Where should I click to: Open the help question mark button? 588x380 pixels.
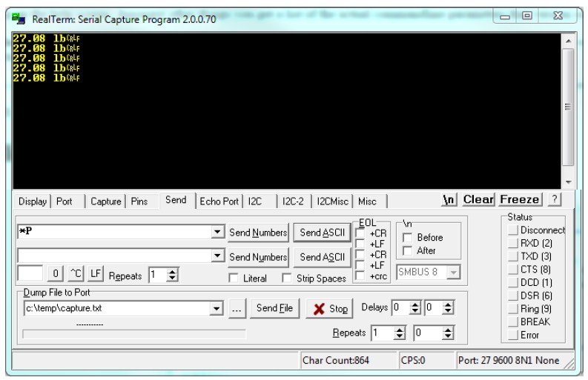point(554,199)
